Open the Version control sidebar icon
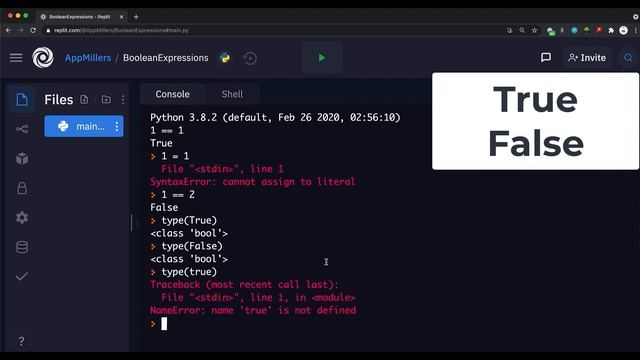The width and height of the screenshot is (640, 360). coord(22,129)
